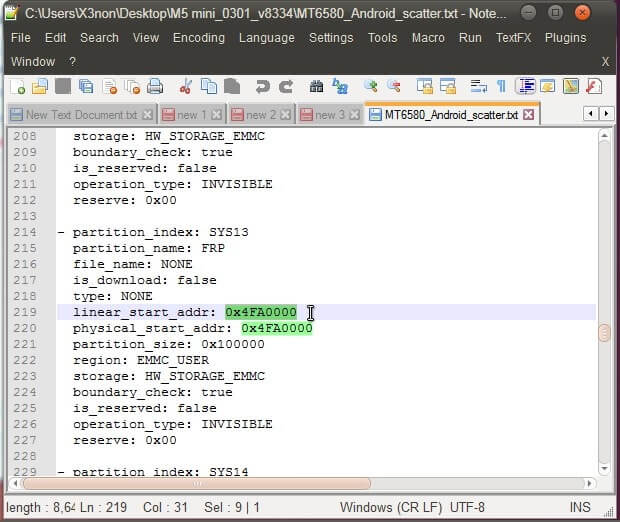Open the Window menu

33,62
